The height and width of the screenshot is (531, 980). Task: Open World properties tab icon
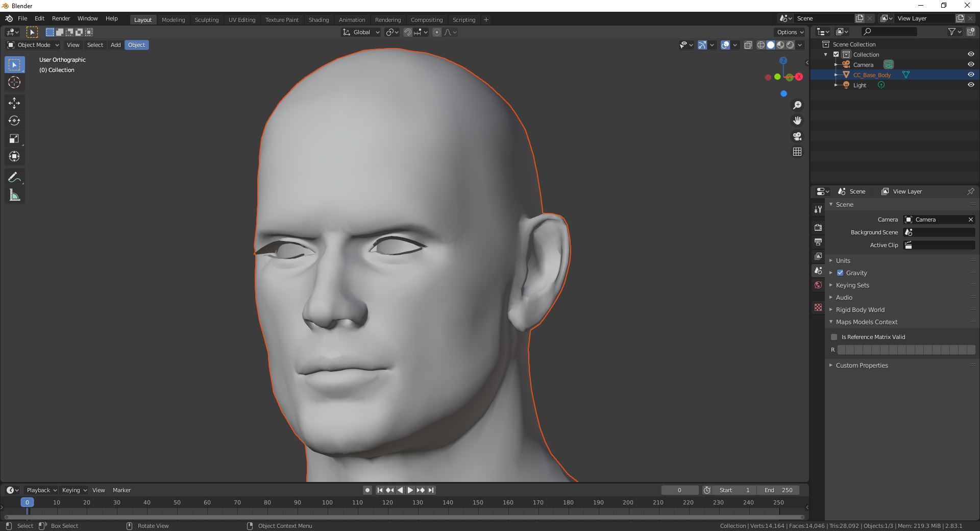pos(818,285)
